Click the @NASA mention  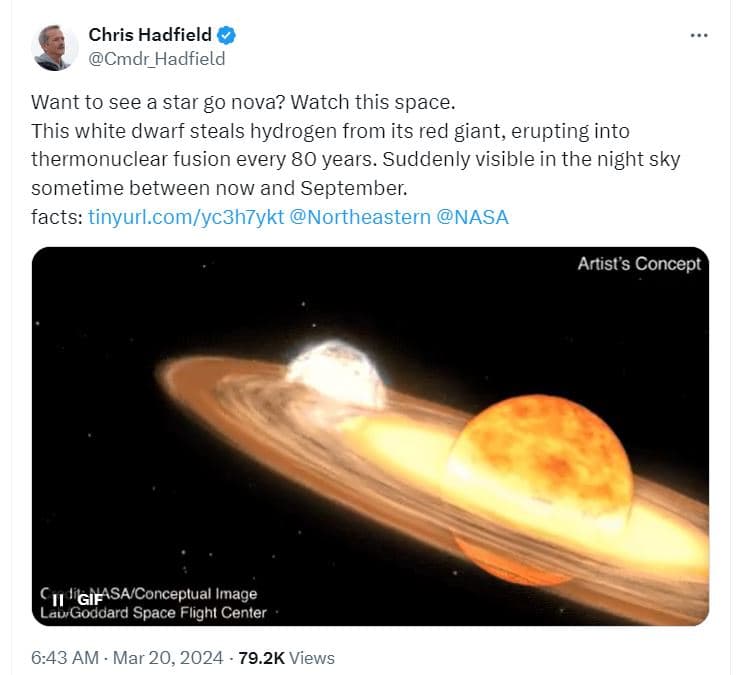pos(473,216)
